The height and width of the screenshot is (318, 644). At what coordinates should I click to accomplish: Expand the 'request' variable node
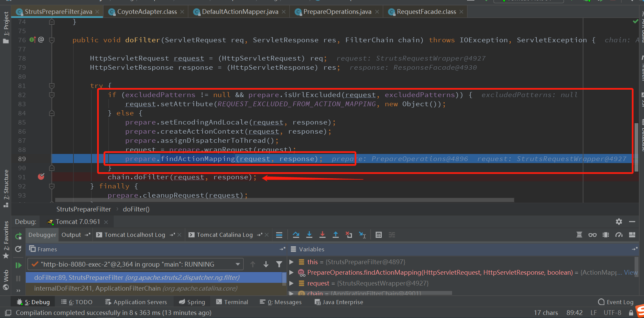(x=291, y=283)
